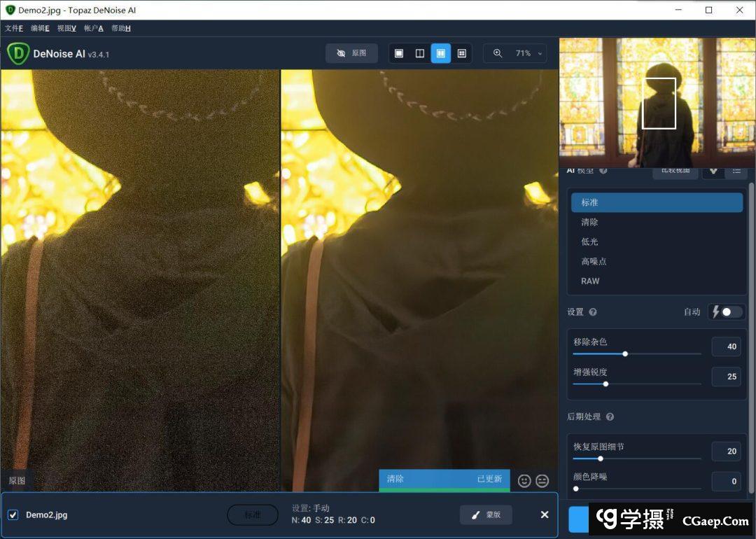756x539 pixels.
Task: Click the 增强锐度 value field
Action: 726,377
